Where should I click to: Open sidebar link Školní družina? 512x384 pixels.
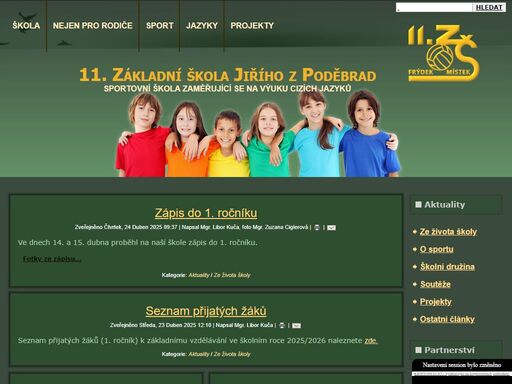coord(447,267)
